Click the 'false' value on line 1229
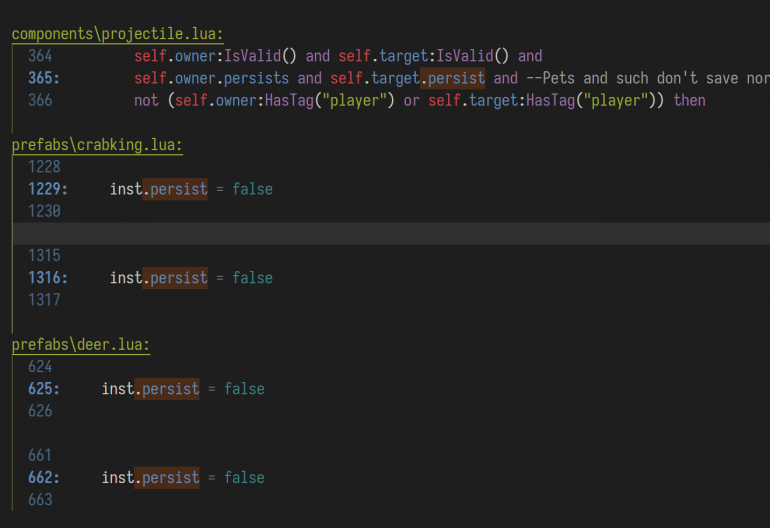Viewport: 770px width, 528px height. (252, 189)
